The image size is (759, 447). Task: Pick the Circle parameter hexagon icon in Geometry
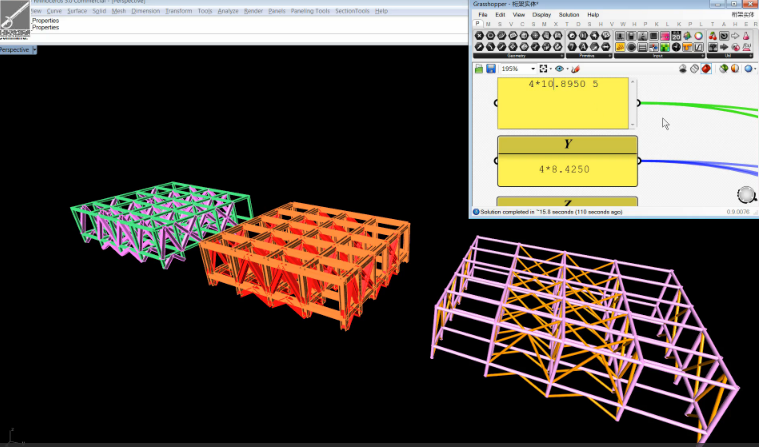[x=490, y=36]
